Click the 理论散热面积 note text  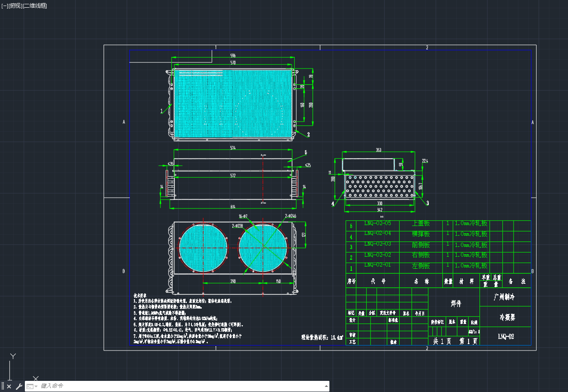pos(322,337)
